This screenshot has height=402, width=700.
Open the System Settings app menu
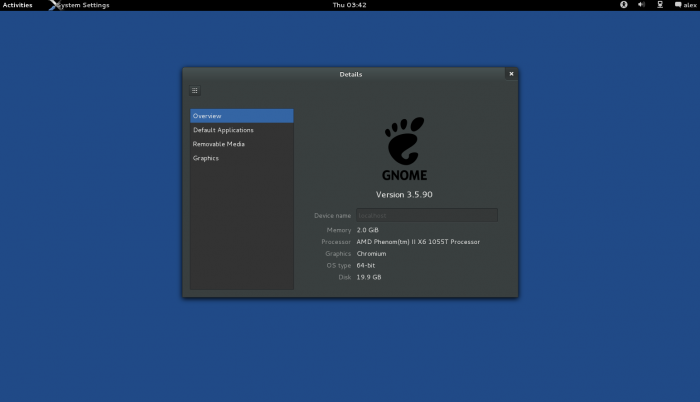point(79,5)
